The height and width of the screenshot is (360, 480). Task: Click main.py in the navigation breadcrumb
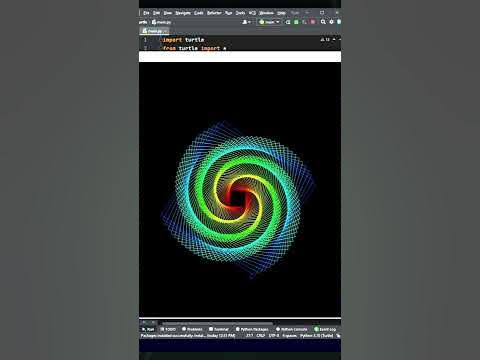[x=161, y=22]
